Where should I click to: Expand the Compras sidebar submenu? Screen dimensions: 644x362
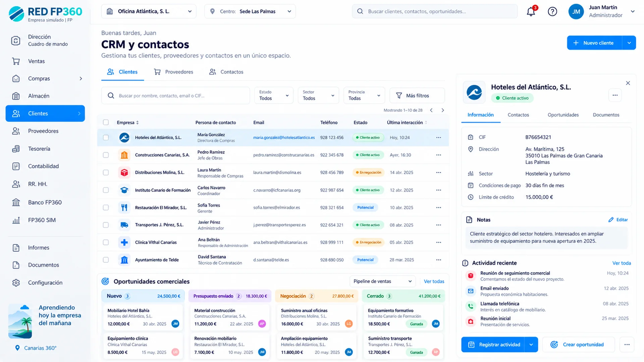coord(81,78)
